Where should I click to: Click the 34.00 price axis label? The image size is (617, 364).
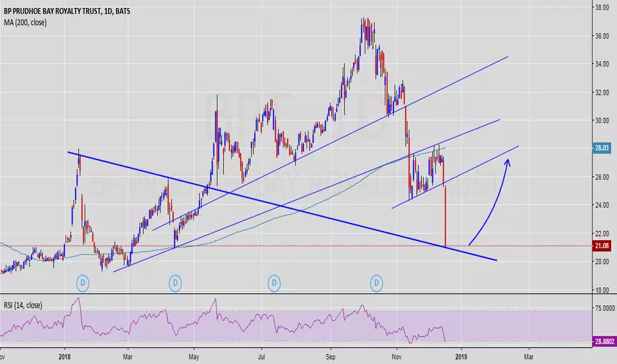coord(602,64)
